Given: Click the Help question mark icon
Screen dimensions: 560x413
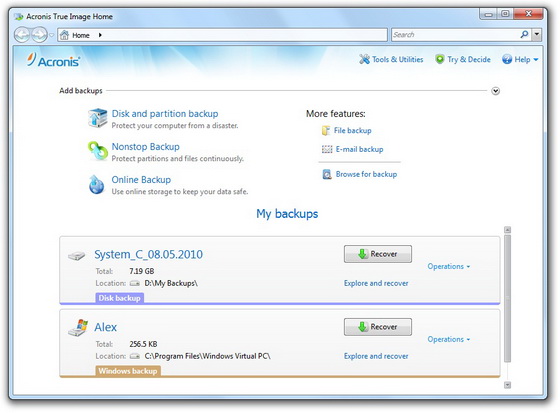Looking at the screenshot, I should pyautogui.click(x=507, y=59).
